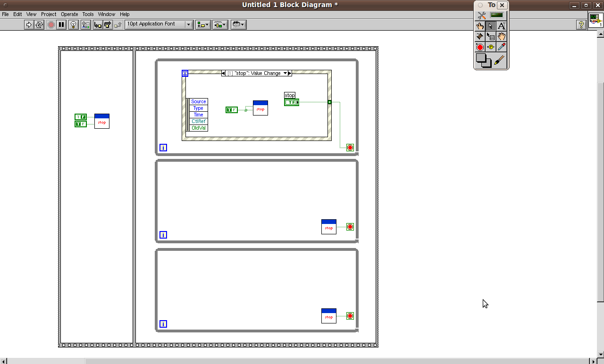This screenshot has height=364, width=604.
Task: Open the Operate menu
Action: [x=69, y=14]
